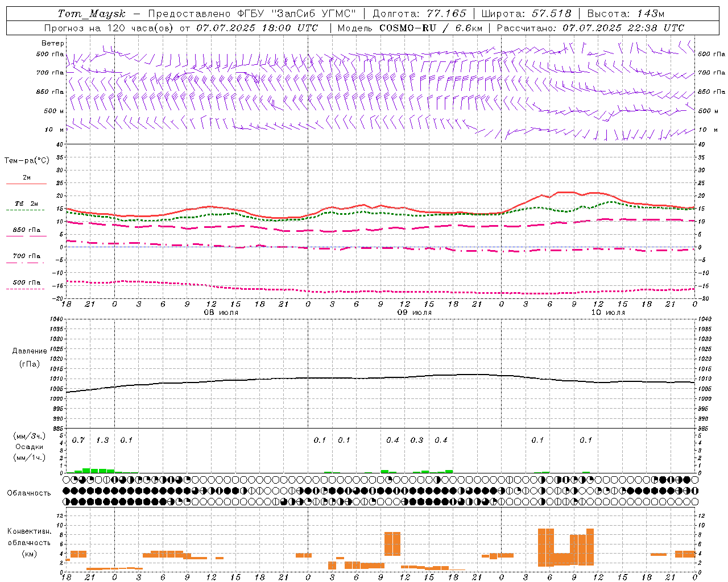Click the 'Рассчитано: 07.07.2025 22:38 UTC' text
Image resolution: width=728 pixels, height=582 pixels.
590,28
